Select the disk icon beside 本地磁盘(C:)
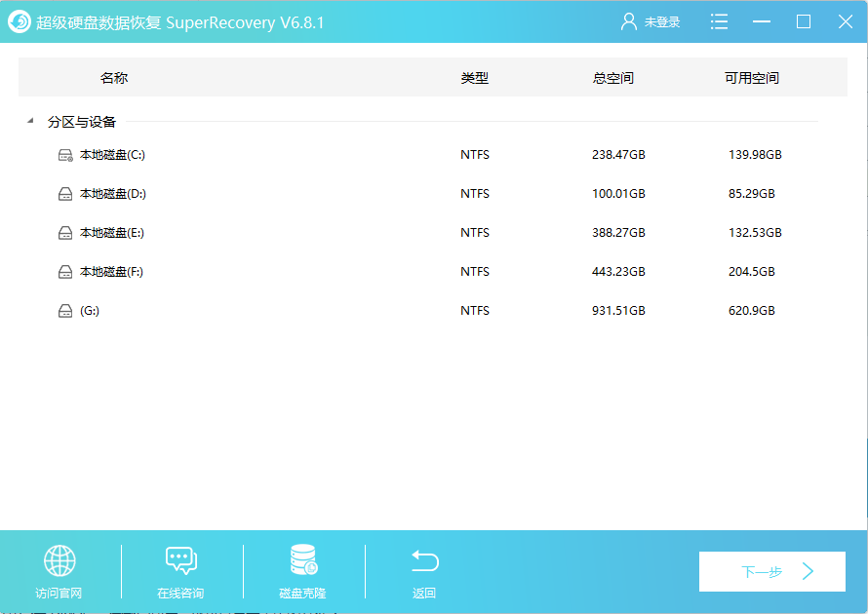The height and width of the screenshot is (614, 868). pos(62,154)
